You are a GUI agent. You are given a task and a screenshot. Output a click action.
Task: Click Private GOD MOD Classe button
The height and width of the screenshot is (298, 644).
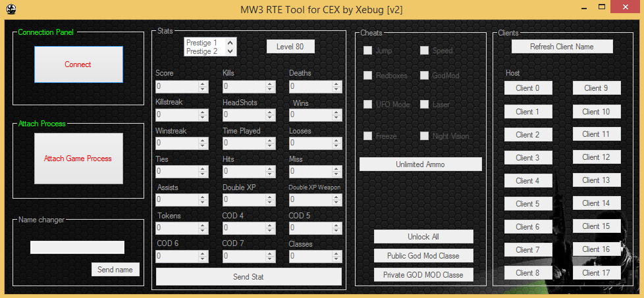tap(423, 274)
